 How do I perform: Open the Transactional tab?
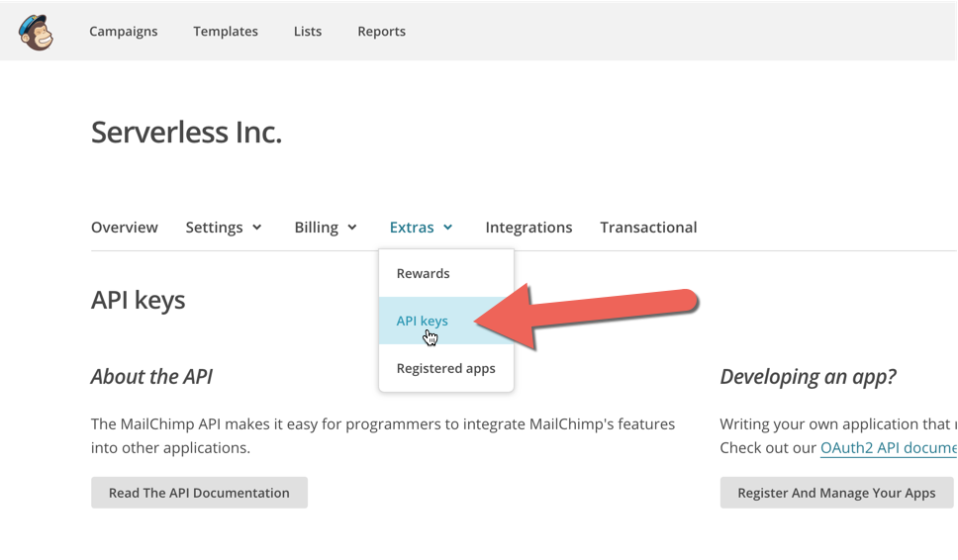[648, 228]
